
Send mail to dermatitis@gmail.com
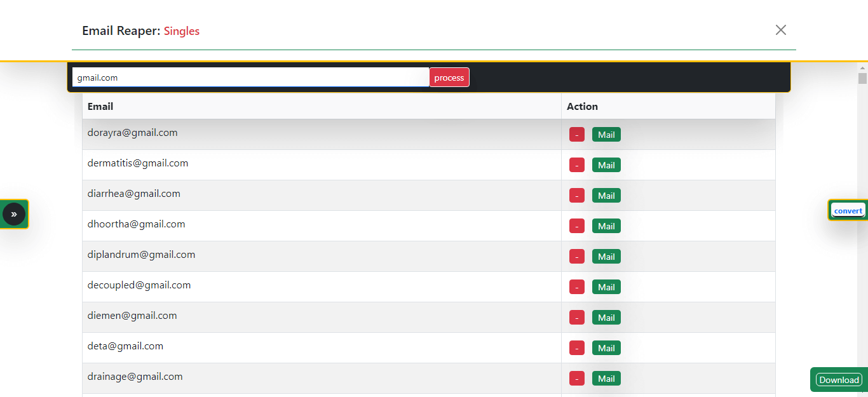[x=606, y=165]
